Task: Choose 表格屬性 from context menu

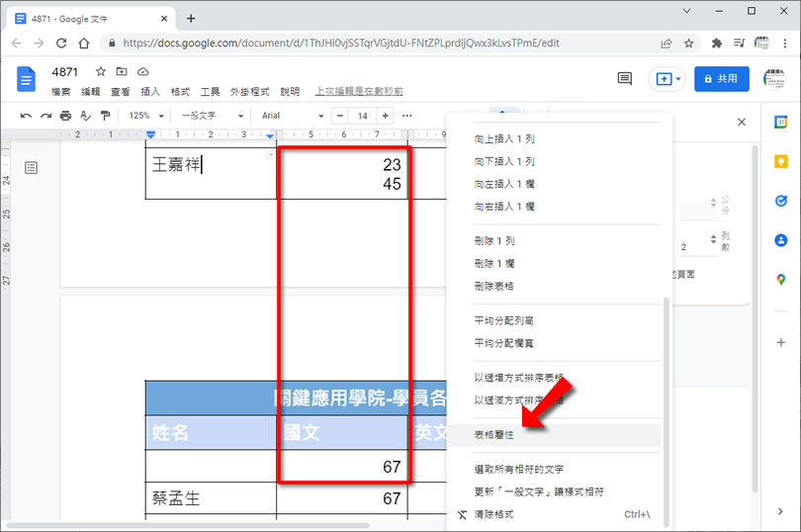Action: click(554, 435)
